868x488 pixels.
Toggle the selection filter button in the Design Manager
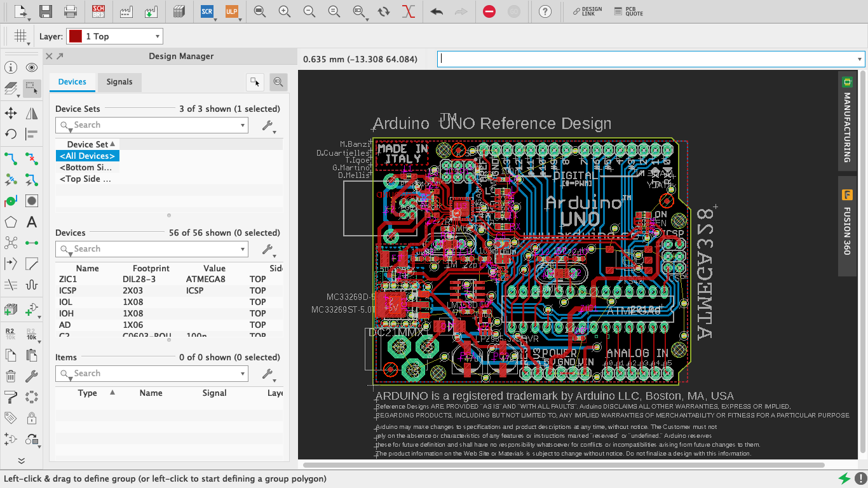pyautogui.click(x=255, y=82)
